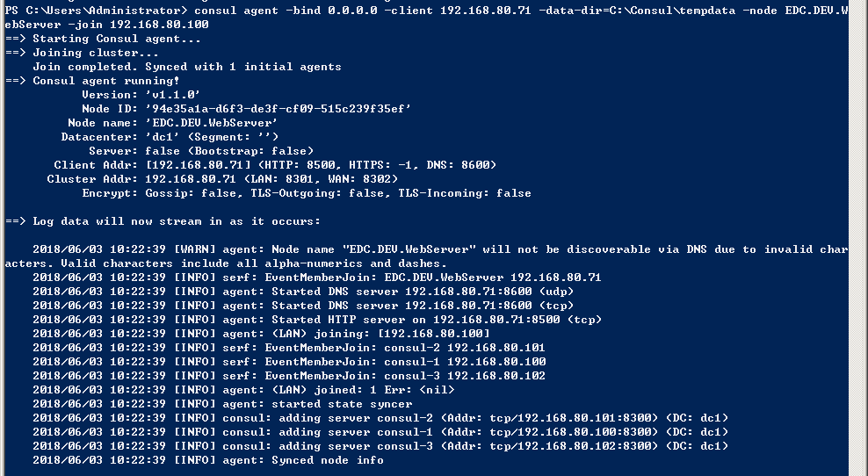Click the 'started state syncer' log line
868x476 pixels.
(212, 404)
